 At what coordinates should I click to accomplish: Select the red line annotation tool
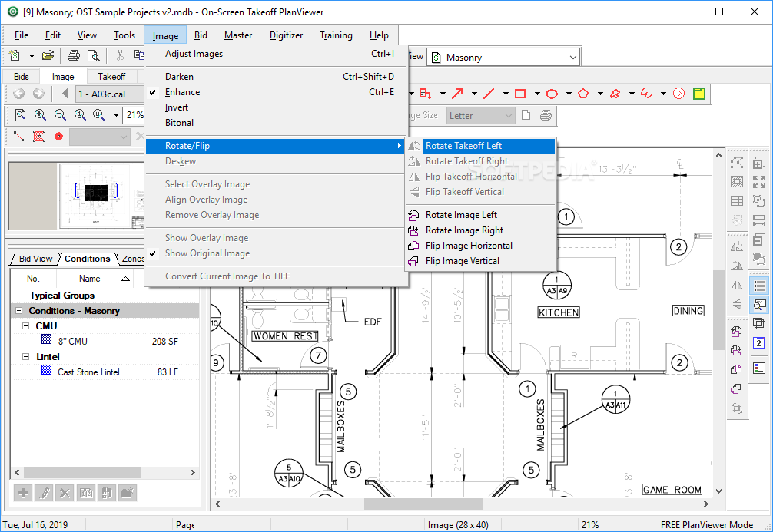coord(489,93)
